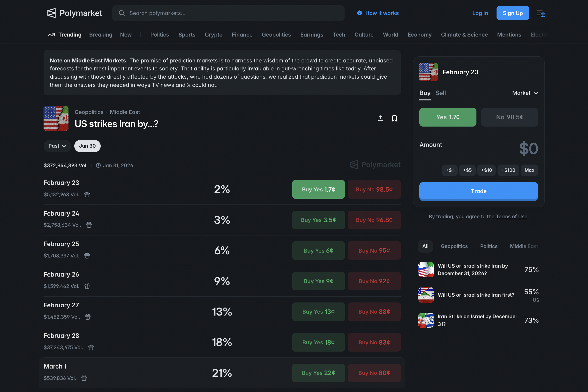Viewport: 588px width, 392px height.
Task: Open the hamburger menu in the top right
Action: (x=541, y=13)
